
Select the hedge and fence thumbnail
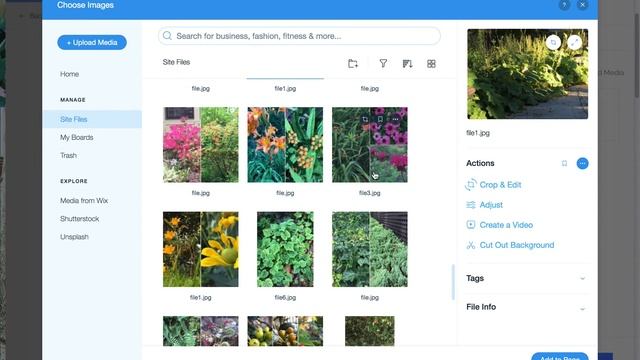pos(369,249)
